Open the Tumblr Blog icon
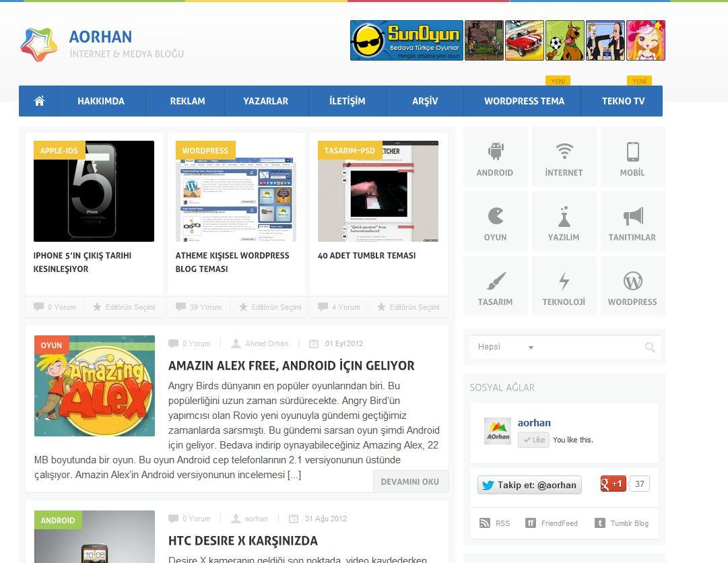728x563 pixels. (600, 523)
